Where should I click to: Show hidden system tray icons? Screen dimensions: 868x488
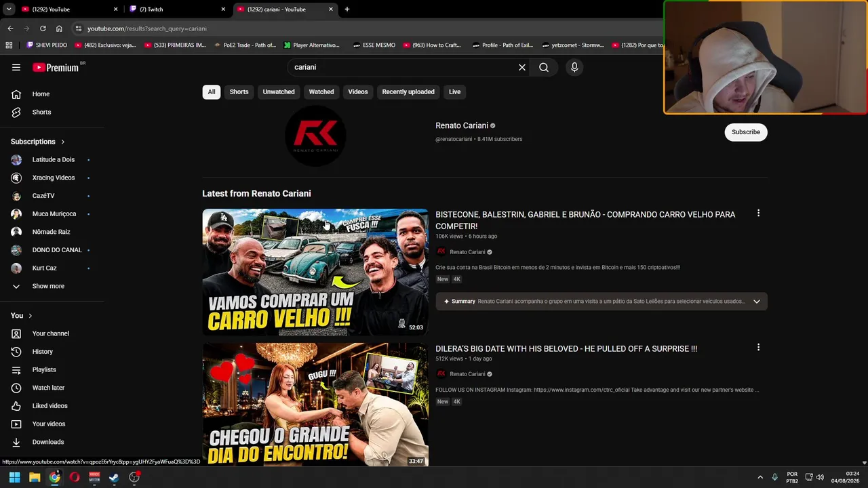760,477
